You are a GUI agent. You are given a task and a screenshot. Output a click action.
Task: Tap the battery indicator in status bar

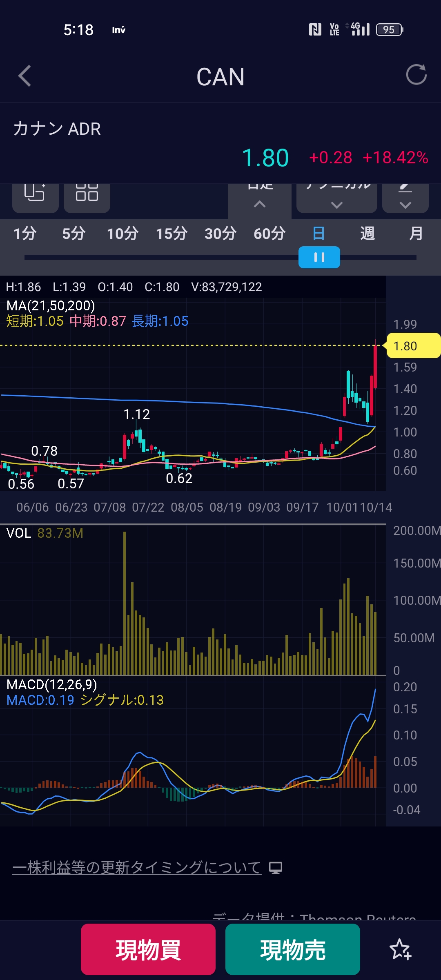coord(390,29)
